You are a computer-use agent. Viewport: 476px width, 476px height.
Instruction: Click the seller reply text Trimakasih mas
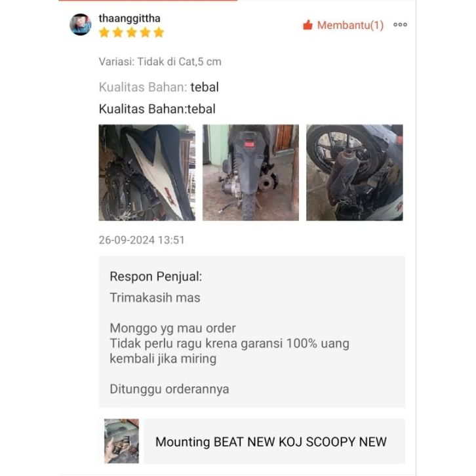click(155, 298)
